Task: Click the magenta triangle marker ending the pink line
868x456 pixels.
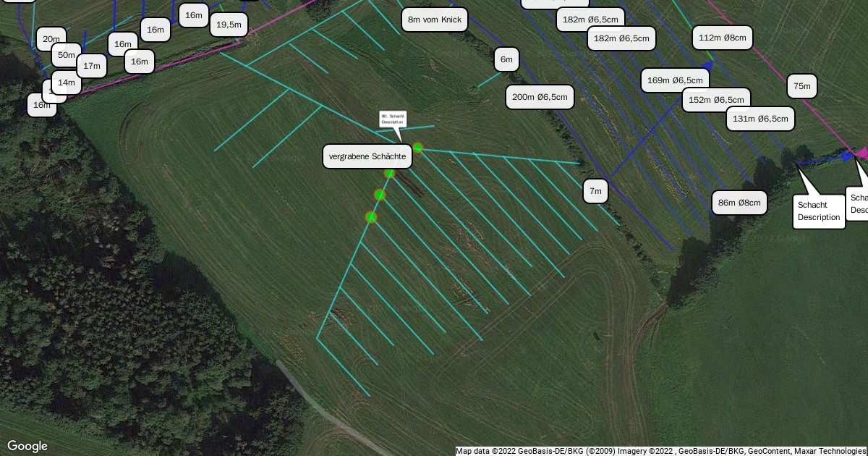Action: click(x=861, y=153)
